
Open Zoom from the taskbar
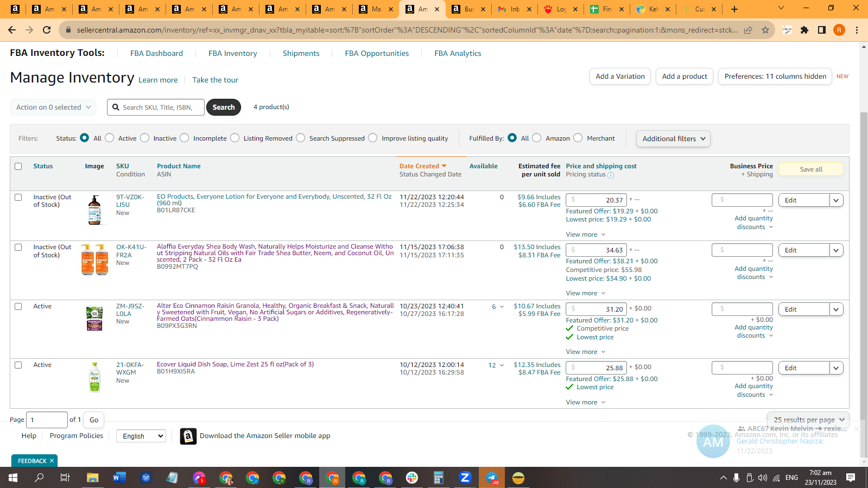465,478
